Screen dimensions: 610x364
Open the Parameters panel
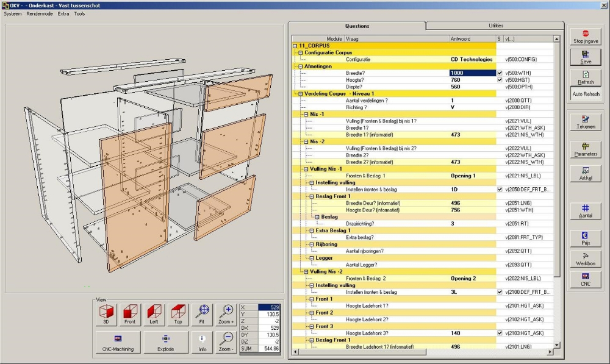[585, 148]
